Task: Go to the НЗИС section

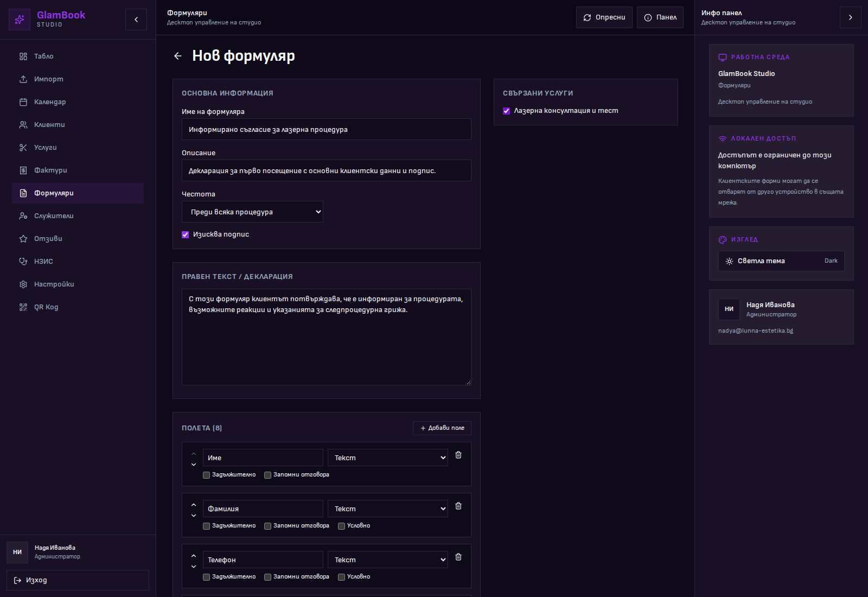Action: pos(43,261)
